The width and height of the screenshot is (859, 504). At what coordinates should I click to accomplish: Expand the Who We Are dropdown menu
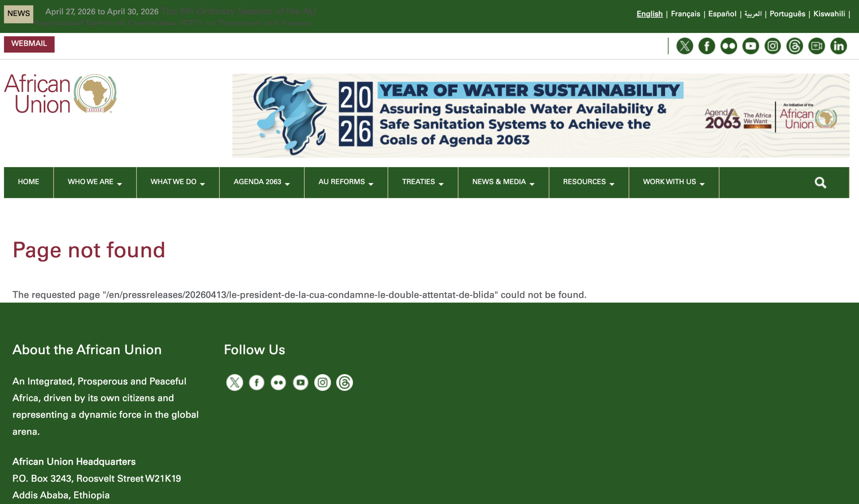click(94, 182)
